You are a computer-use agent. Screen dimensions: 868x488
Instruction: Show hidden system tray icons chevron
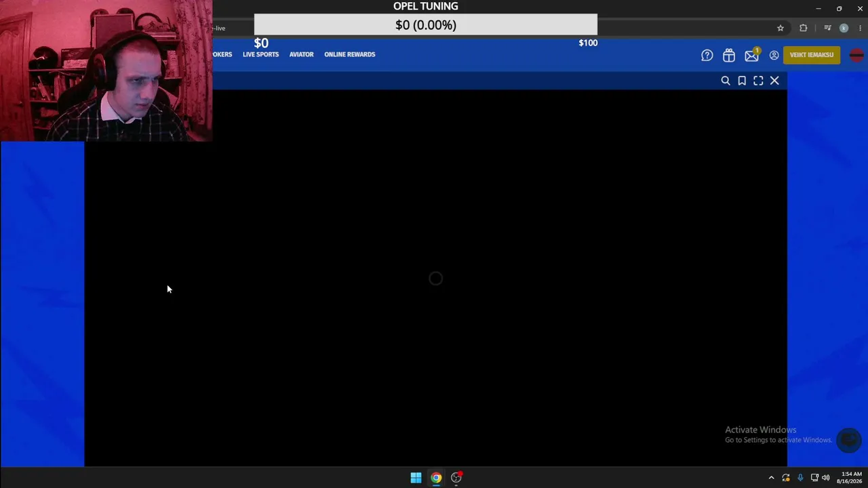[771, 478]
